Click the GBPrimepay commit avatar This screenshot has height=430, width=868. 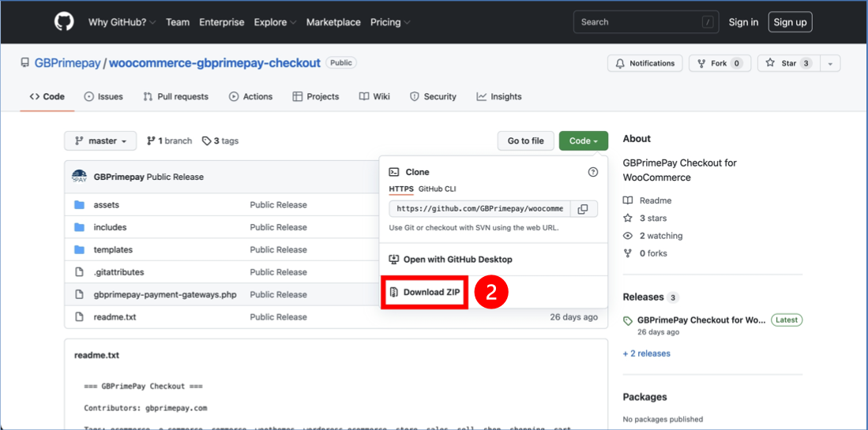pyautogui.click(x=79, y=177)
